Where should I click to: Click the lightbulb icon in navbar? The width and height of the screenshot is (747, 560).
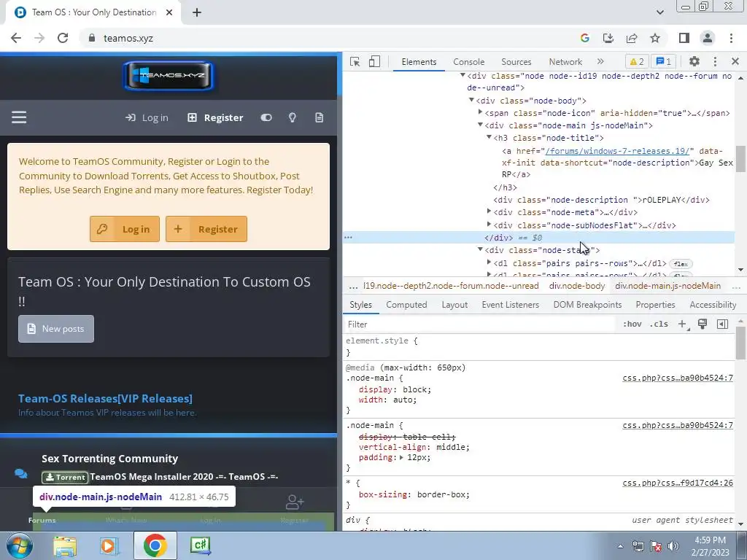click(293, 117)
